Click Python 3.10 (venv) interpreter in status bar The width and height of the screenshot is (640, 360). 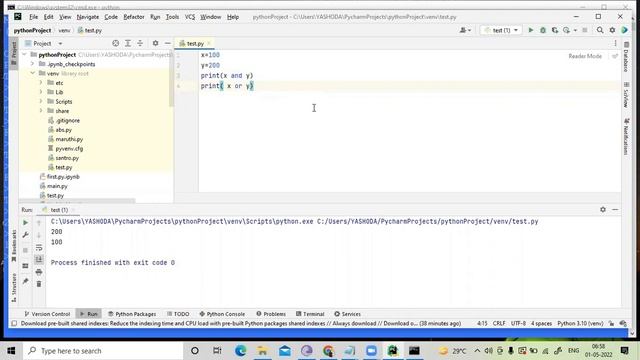580,323
